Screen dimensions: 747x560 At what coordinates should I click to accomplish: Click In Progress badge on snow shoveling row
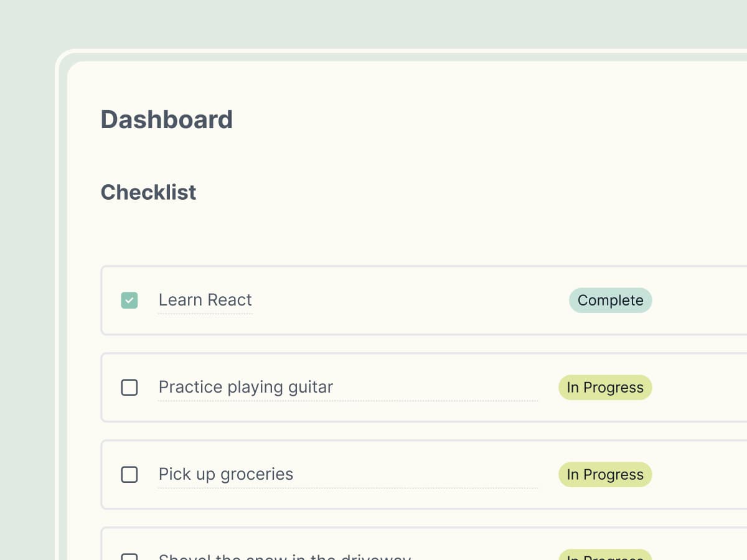tap(604, 556)
